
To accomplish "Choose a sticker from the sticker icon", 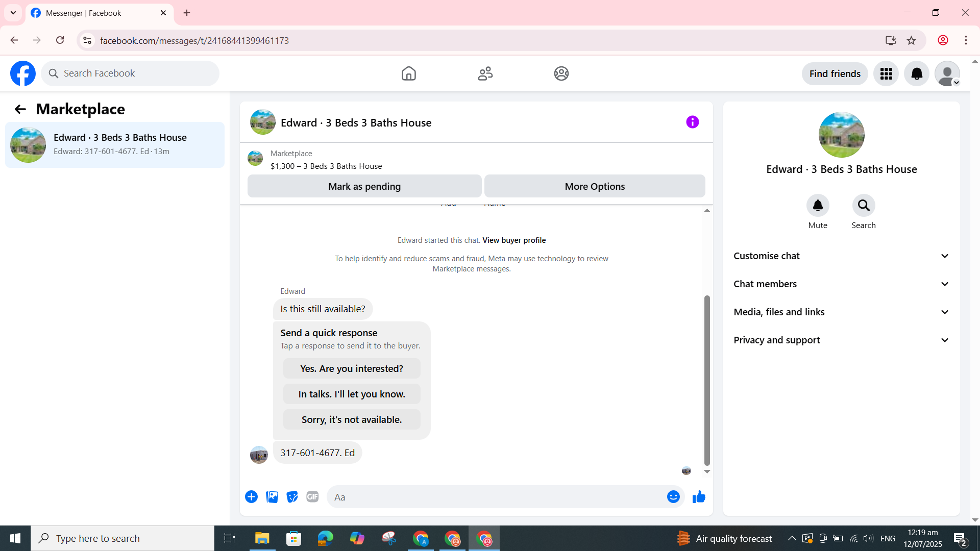I will [x=292, y=497].
